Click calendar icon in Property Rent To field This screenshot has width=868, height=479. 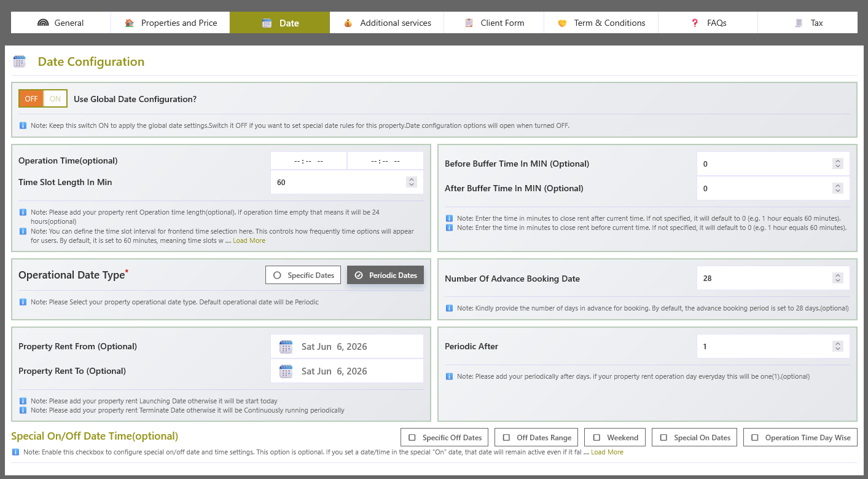286,371
